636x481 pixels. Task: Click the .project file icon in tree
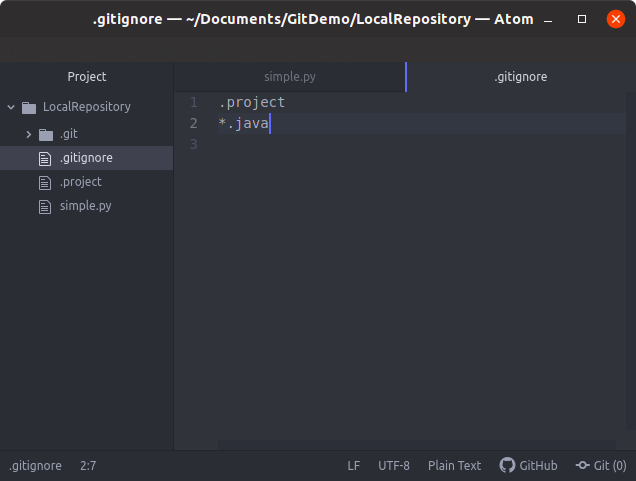click(x=45, y=183)
